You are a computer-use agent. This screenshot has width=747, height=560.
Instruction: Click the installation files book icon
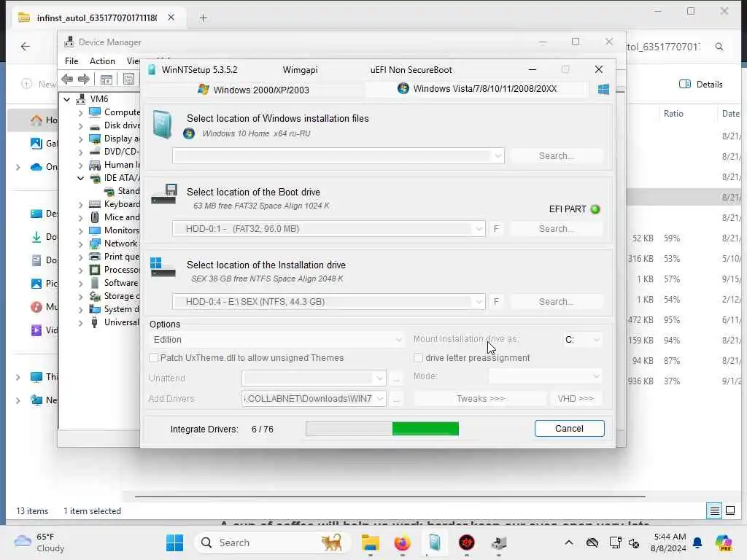coord(163,124)
